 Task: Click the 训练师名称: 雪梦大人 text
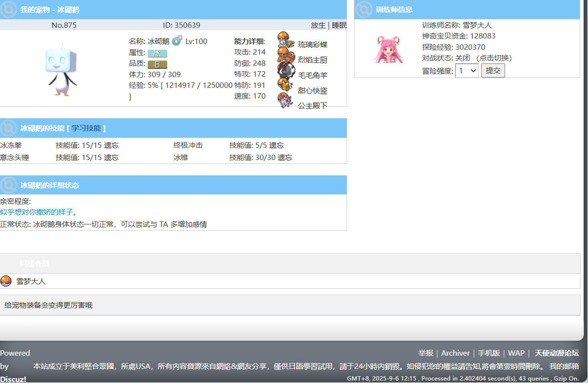coord(457,25)
